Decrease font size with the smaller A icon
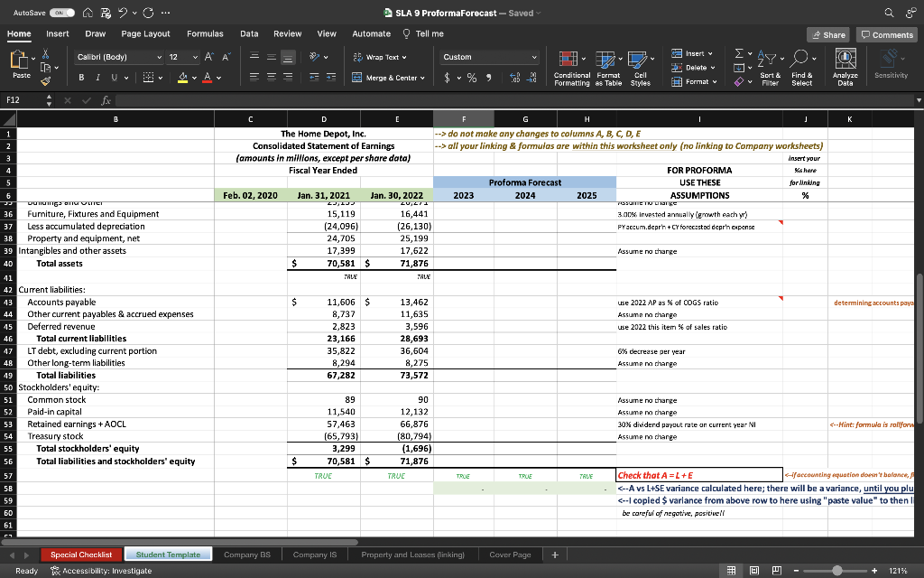 pyautogui.click(x=226, y=57)
